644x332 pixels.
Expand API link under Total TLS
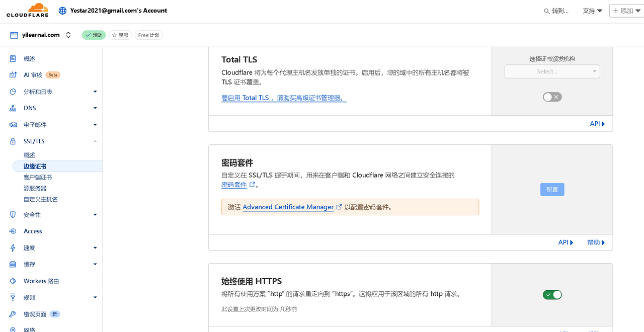(597, 124)
